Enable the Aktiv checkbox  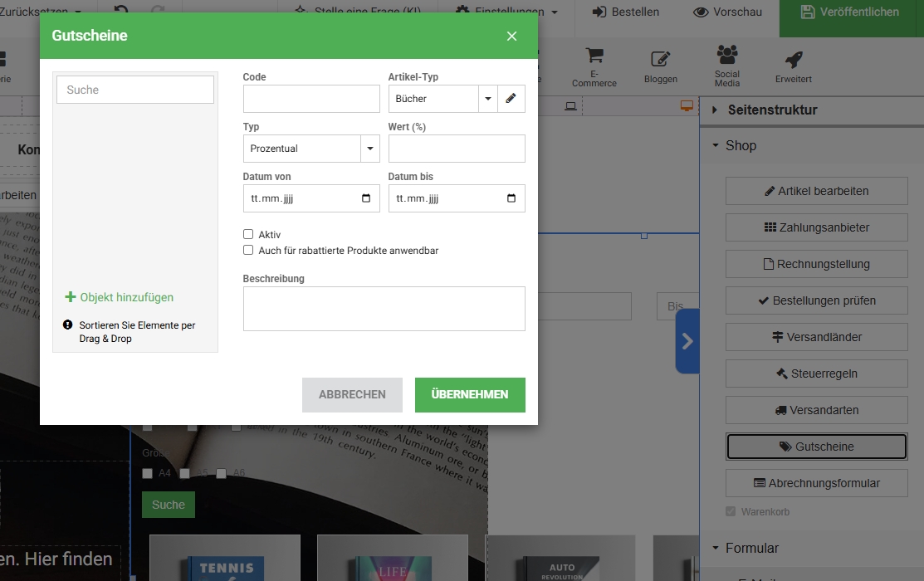(248, 235)
